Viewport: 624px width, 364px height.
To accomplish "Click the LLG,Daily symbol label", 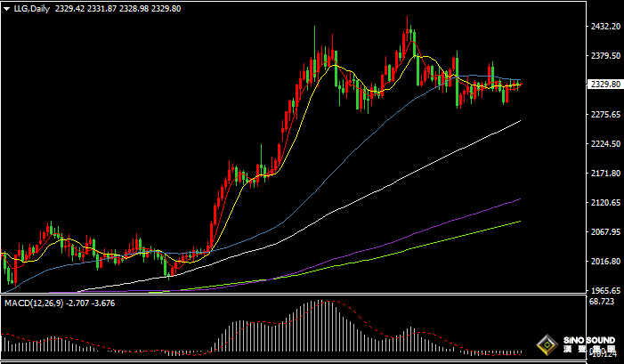I will pyautogui.click(x=32, y=7).
